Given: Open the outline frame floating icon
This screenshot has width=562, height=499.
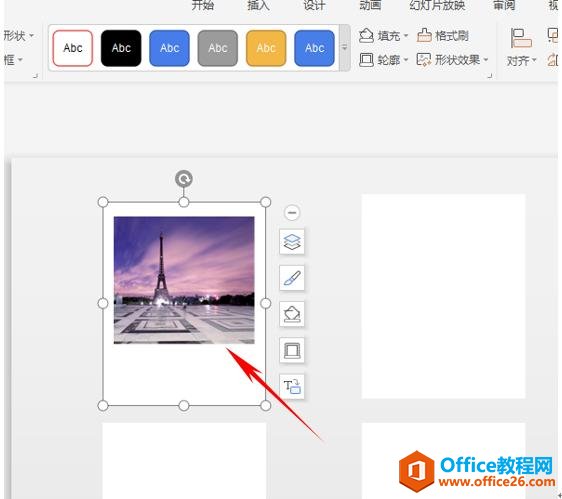Looking at the screenshot, I should tap(292, 350).
